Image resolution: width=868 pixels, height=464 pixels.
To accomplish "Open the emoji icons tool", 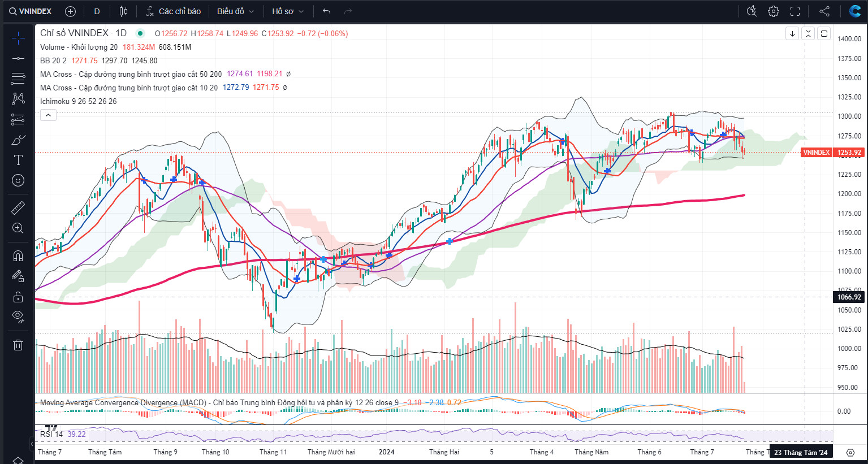I will click(18, 180).
